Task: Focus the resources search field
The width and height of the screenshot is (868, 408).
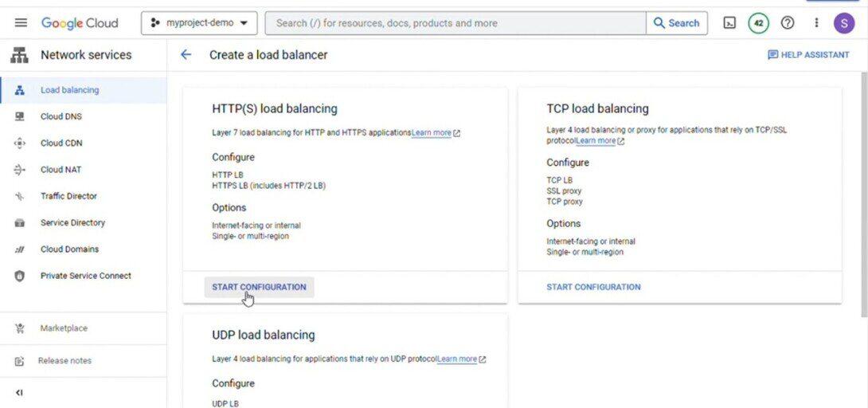Action: [454, 23]
